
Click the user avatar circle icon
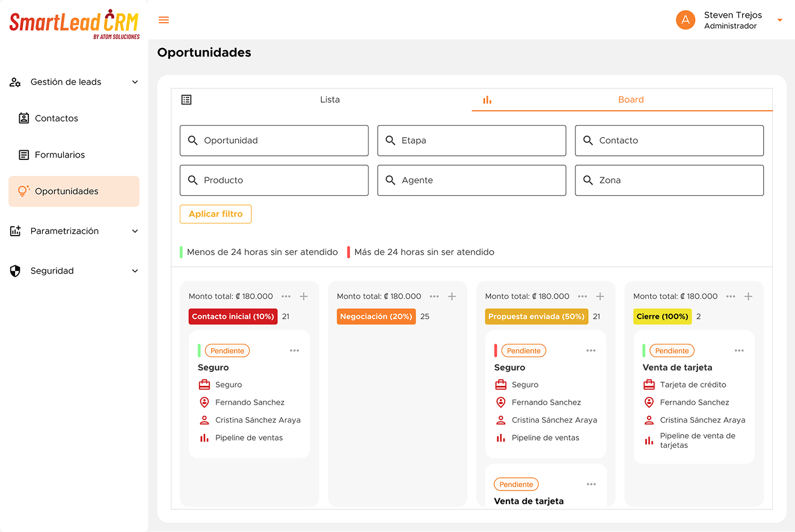tap(686, 20)
